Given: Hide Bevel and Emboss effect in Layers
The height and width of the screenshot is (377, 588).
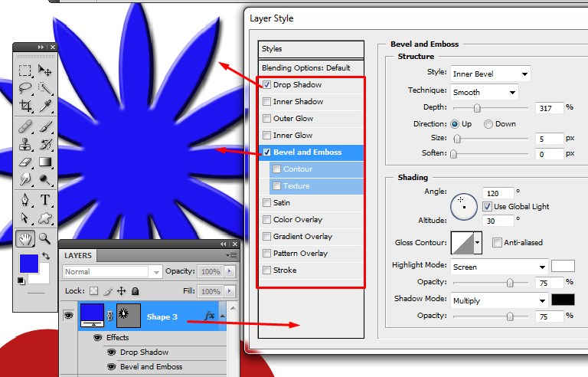Looking at the screenshot, I should tap(111, 366).
